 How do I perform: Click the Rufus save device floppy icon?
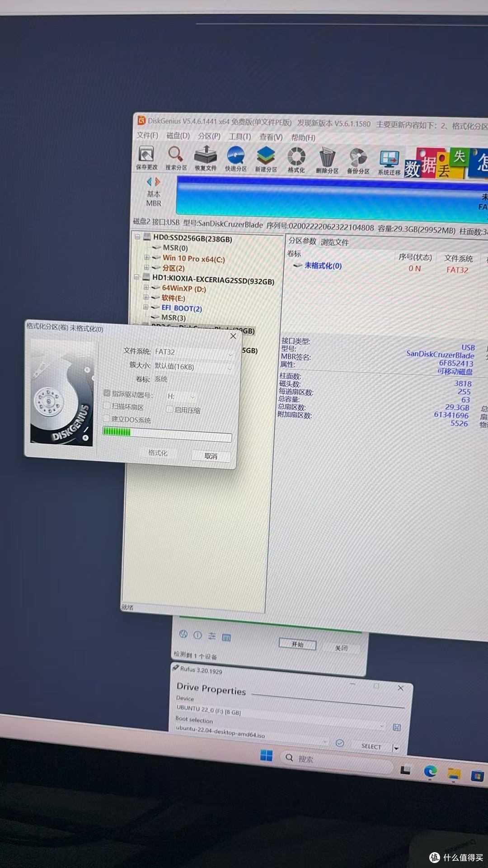click(397, 727)
